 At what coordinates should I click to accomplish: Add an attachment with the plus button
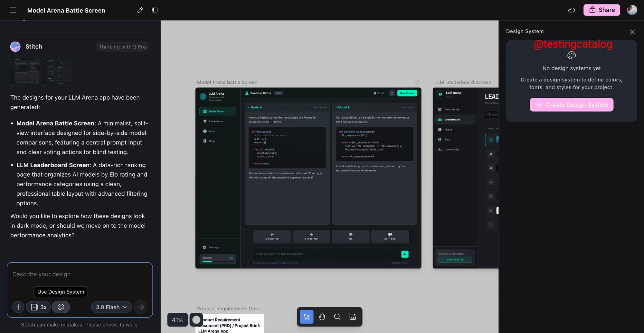(18, 307)
